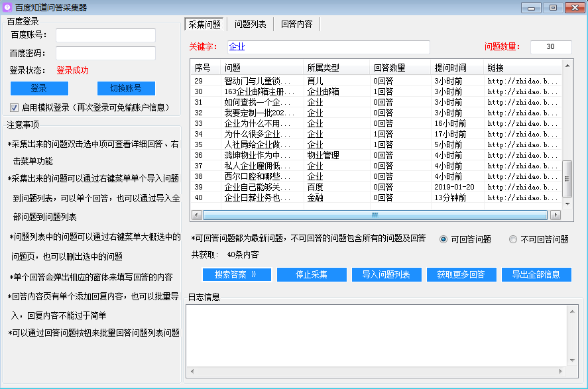Click the log area scroll up arrow

tap(572, 311)
